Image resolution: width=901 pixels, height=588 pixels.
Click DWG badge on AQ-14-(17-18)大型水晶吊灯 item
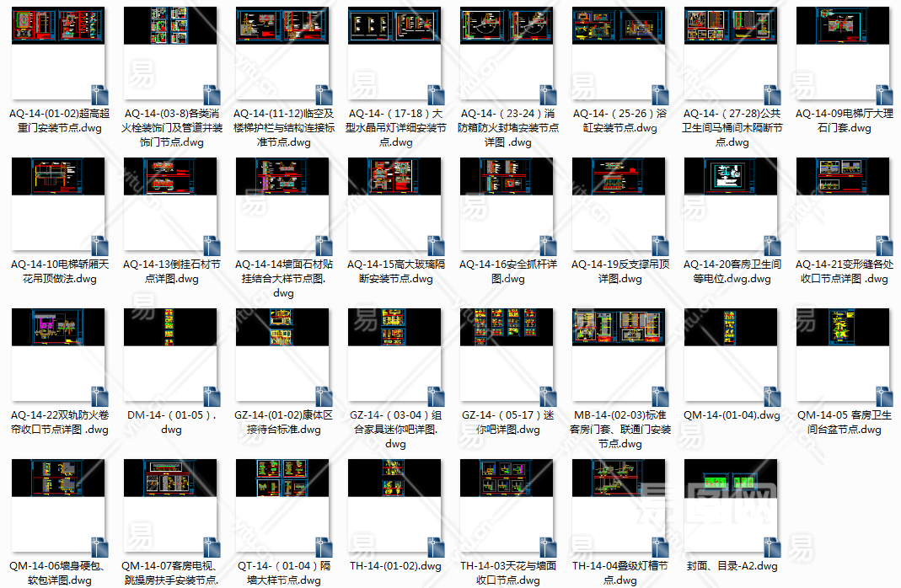coord(436,94)
